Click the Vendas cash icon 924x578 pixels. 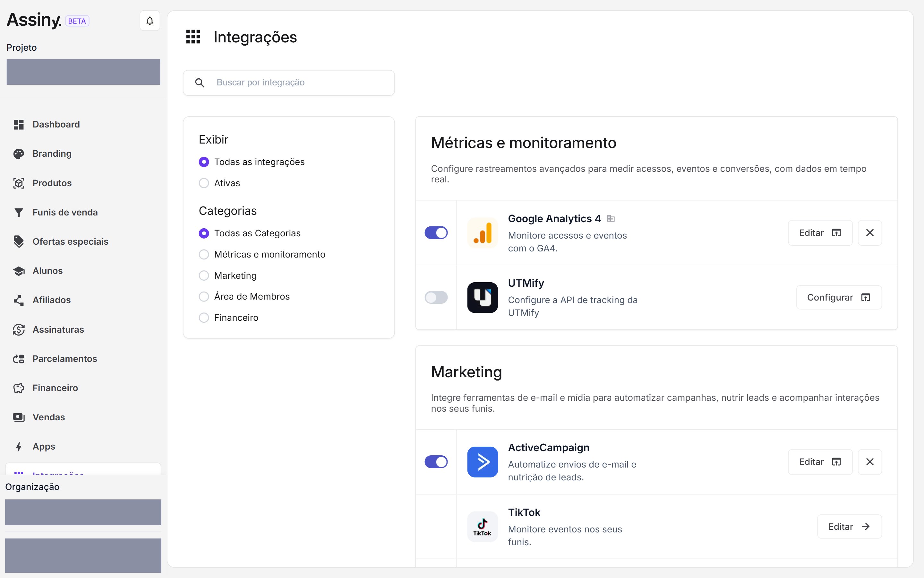pyautogui.click(x=19, y=417)
